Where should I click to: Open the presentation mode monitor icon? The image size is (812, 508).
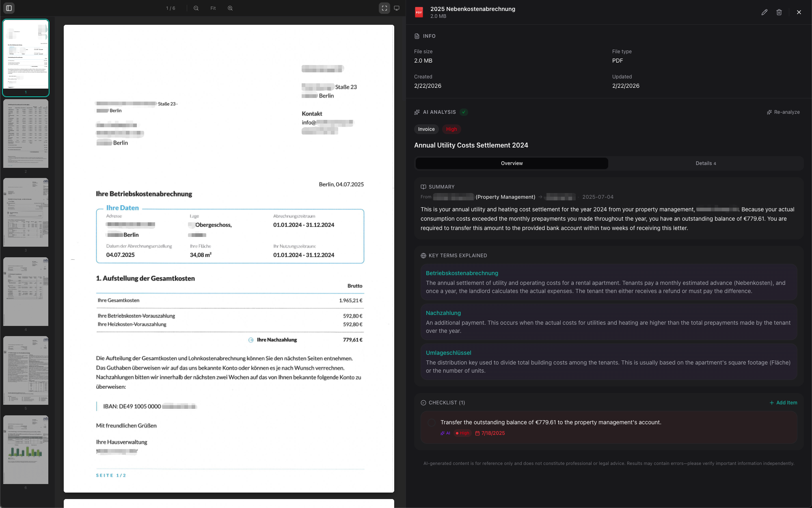click(x=397, y=8)
